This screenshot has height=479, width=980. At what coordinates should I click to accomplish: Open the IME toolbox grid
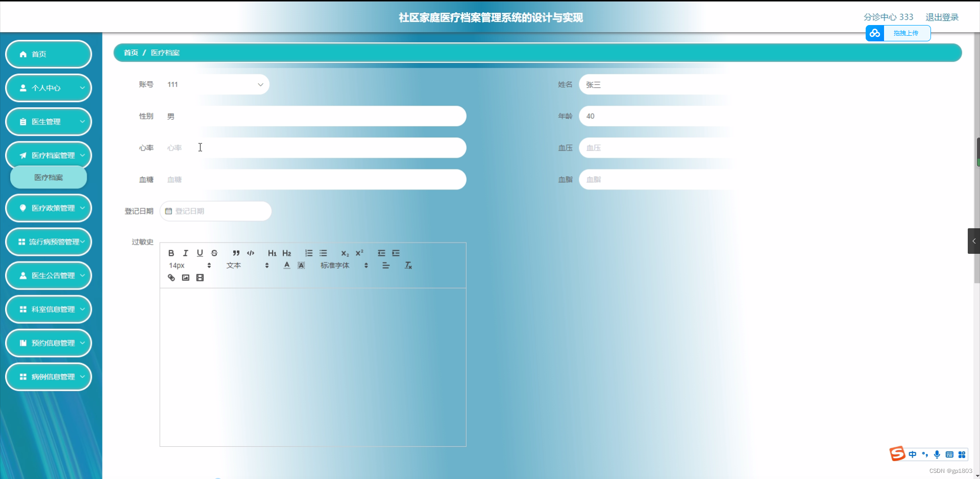tap(962, 454)
